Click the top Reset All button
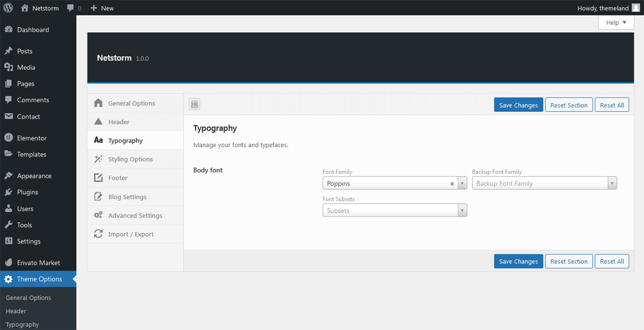 tap(611, 105)
